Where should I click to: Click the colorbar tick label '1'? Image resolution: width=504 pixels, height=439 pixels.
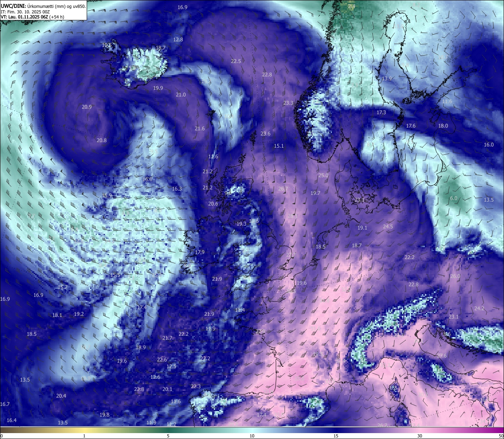pos(84,436)
